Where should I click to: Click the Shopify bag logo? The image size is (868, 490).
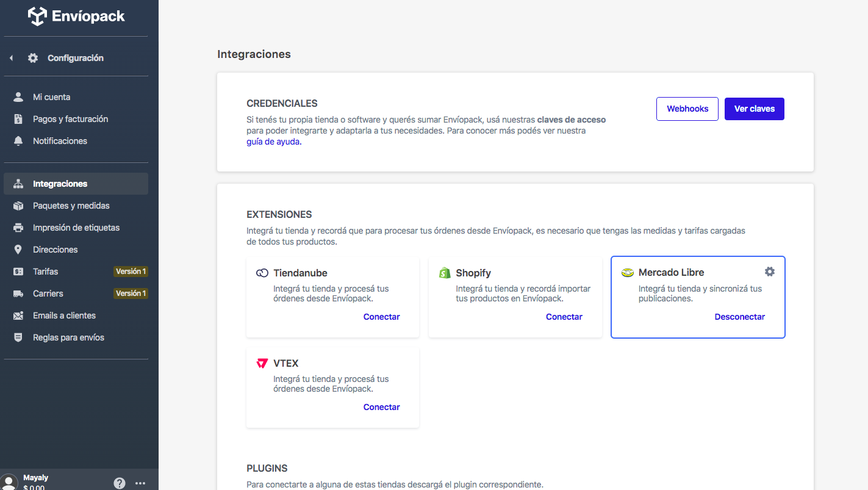445,273
